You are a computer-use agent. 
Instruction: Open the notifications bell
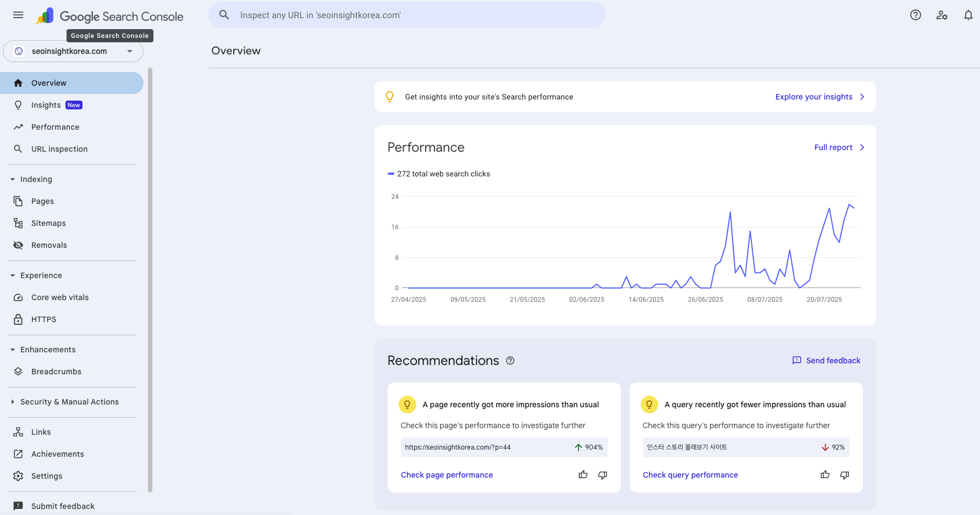[968, 15]
